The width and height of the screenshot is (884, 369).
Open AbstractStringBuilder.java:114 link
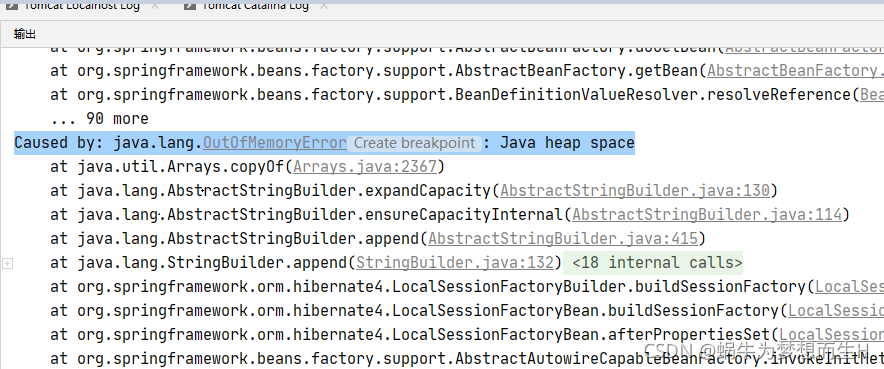coord(706,215)
